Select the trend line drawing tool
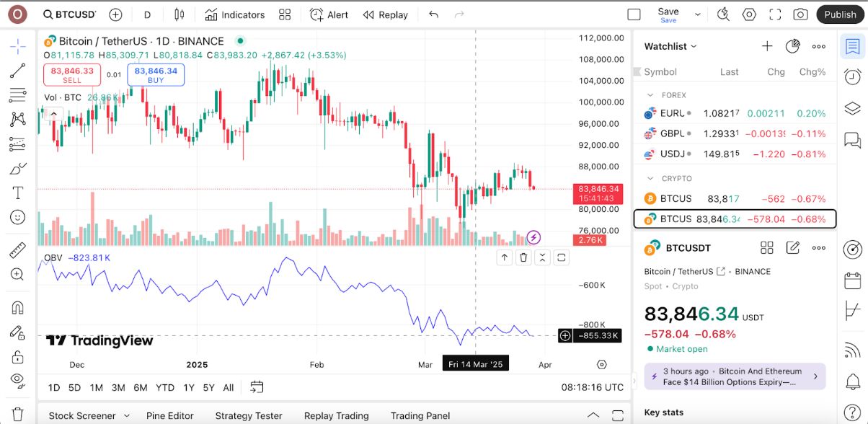 pos(18,71)
